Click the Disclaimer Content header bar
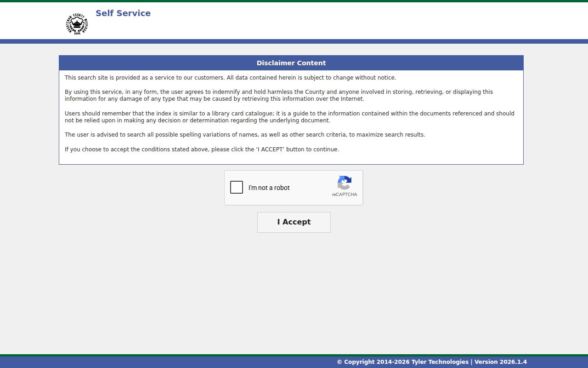Screen dimensions: 588x368 [x=291, y=63]
